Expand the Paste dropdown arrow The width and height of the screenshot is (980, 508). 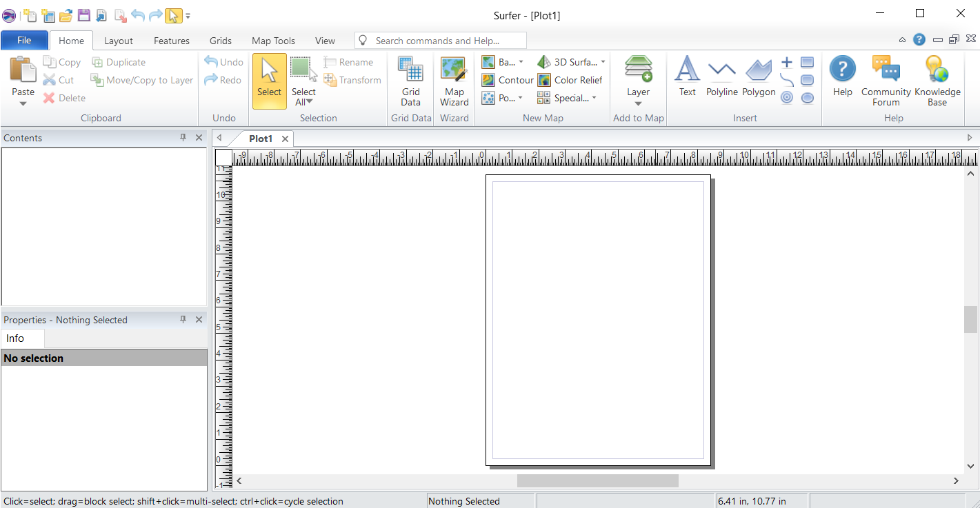pos(23,104)
